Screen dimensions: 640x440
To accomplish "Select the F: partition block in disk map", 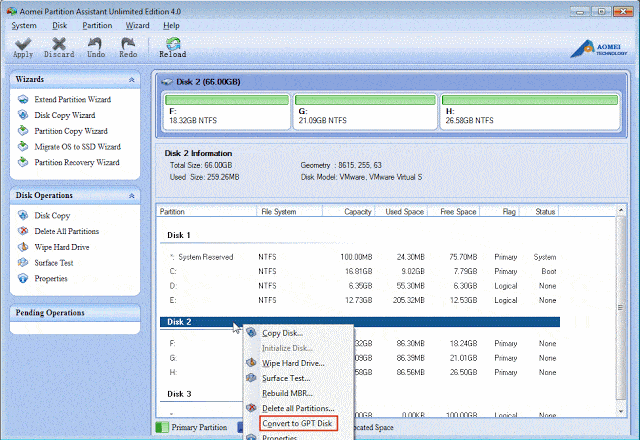I will pyautogui.click(x=227, y=111).
